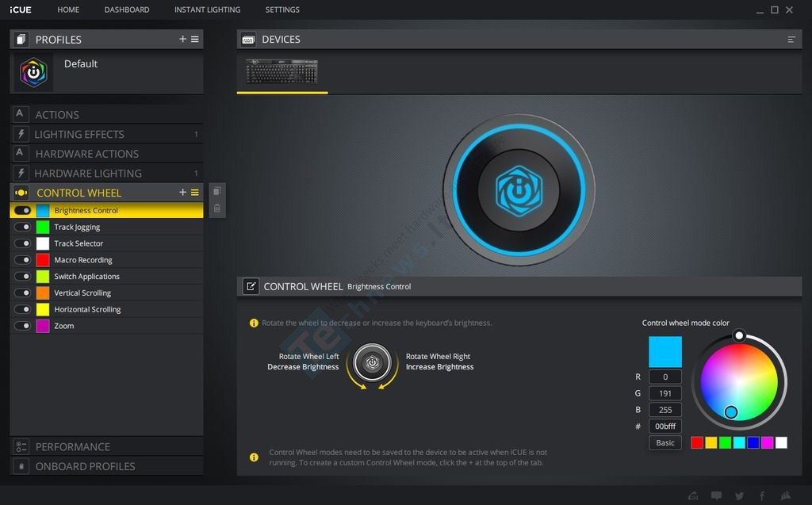Click the small rotation wheel diagram icon
This screenshot has width=812, height=505.
click(x=373, y=362)
